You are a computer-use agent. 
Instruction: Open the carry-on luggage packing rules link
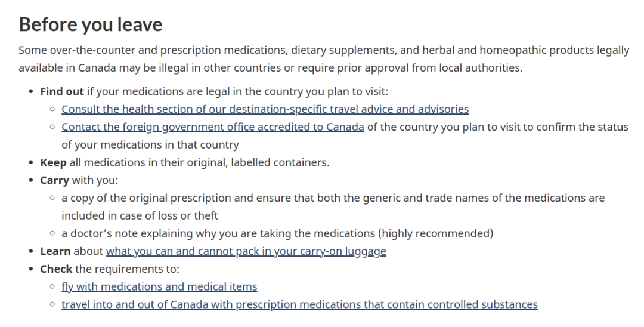246,251
